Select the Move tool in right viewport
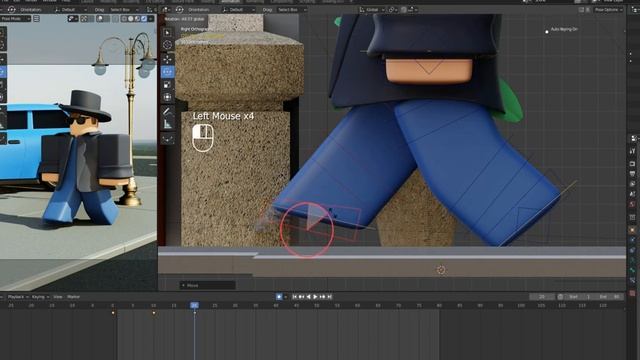Viewport: 640px width, 360px height. pyautogui.click(x=167, y=59)
